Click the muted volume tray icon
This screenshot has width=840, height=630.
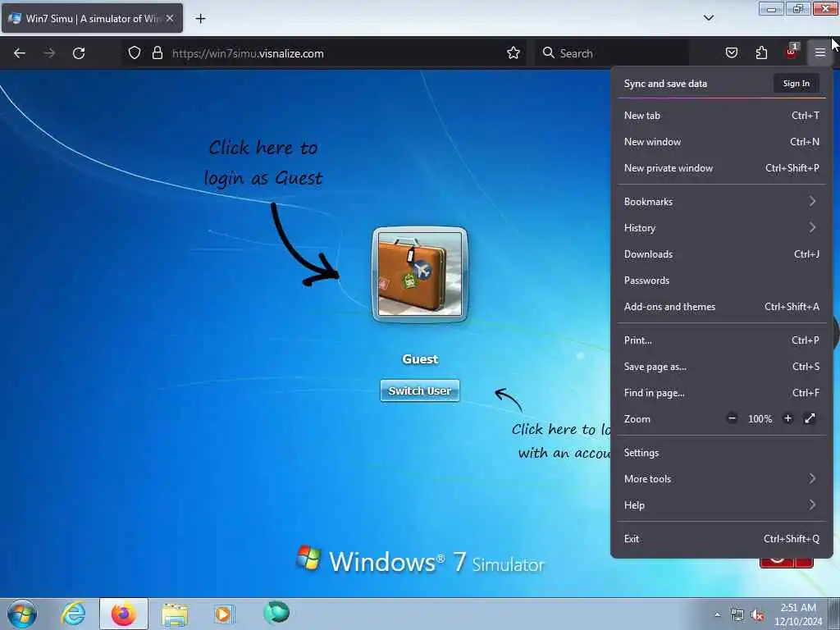[757, 615]
